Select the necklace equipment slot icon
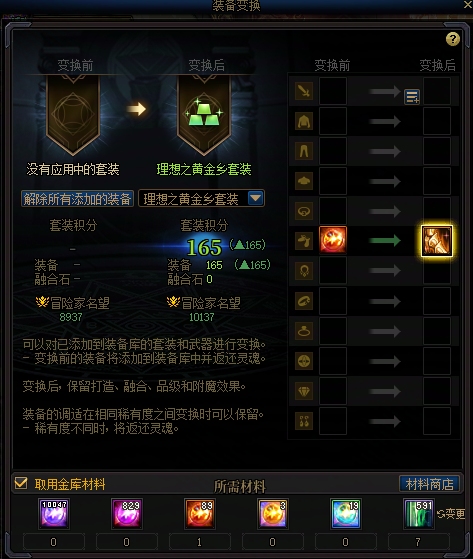Image resolution: width=473 pixels, height=559 pixels. click(x=304, y=271)
